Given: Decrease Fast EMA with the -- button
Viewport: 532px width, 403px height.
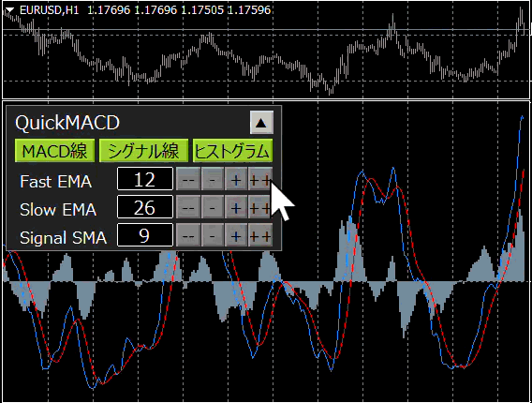Looking at the screenshot, I should pyautogui.click(x=188, y=179).
